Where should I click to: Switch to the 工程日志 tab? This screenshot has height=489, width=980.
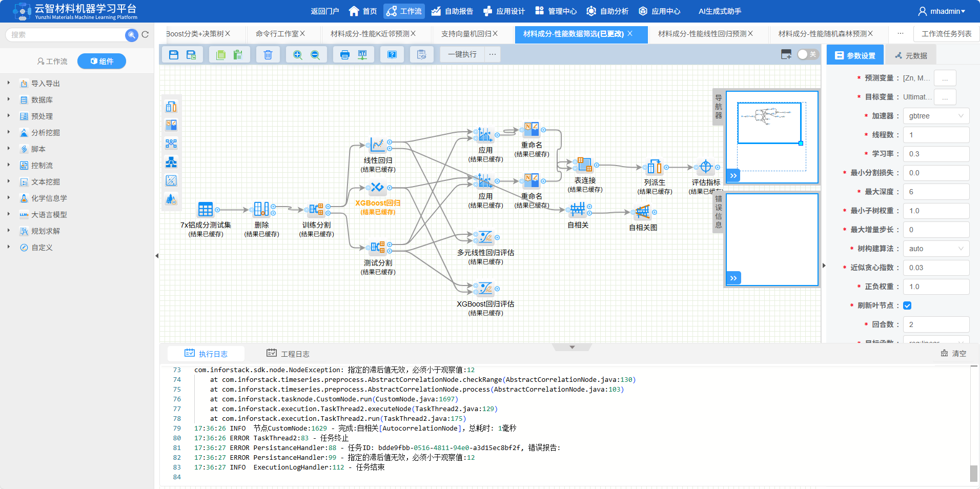click(x=288, y=354)
